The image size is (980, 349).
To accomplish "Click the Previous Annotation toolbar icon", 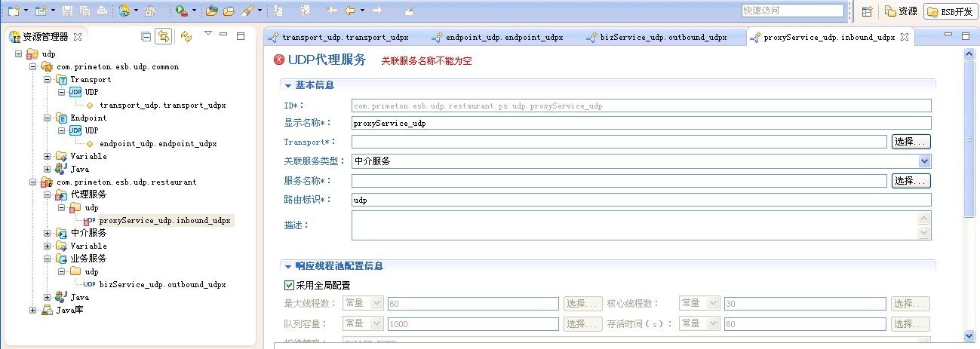I will pyautogui.click(x=304, y=11).
